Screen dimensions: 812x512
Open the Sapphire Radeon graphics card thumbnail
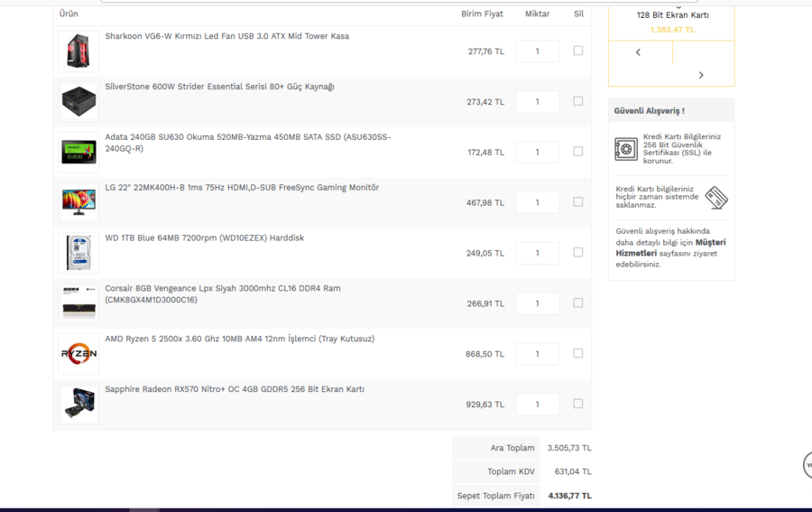(x=78, y=404)
